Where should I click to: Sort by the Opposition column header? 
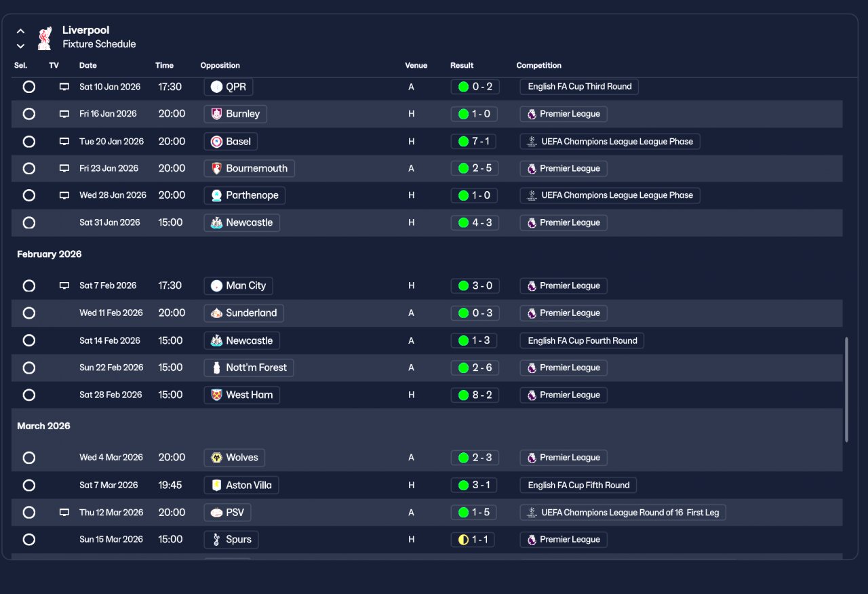[220, 66]
